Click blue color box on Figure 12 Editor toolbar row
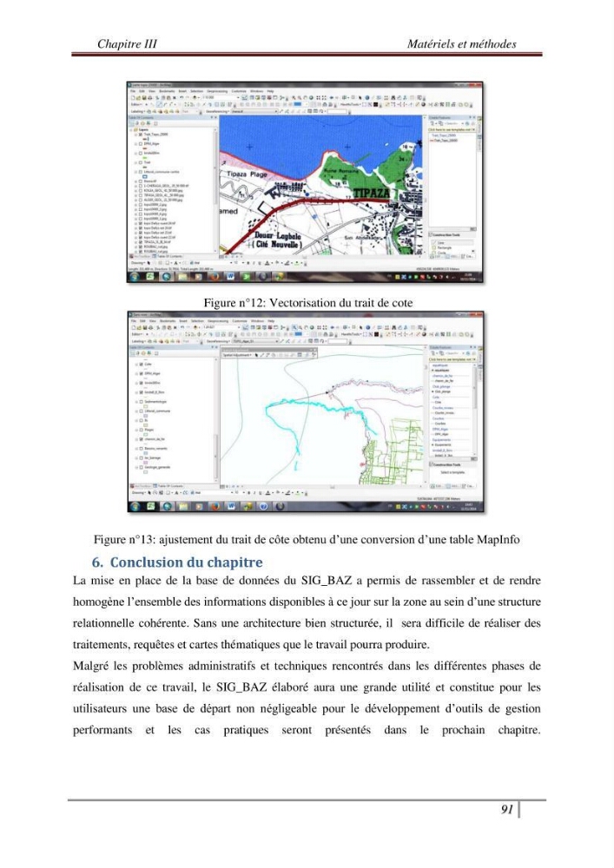 click(x=297, y=104)
